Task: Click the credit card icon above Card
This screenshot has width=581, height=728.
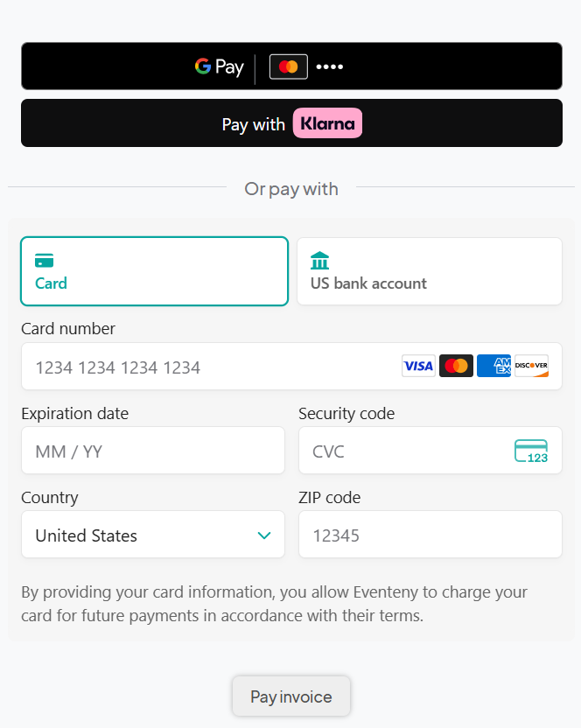Action: coord(45,260)
